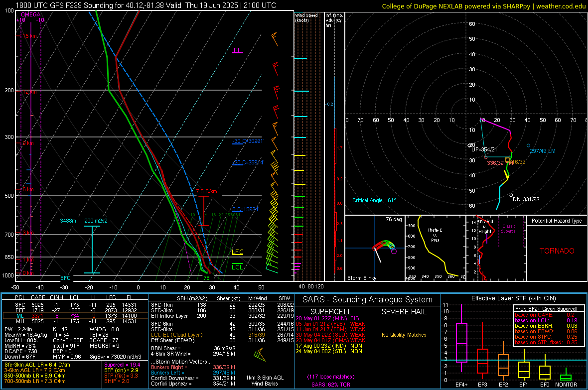Image resolution: width=588 pixels, height=390 pixels.
Task: Click the green LCL level marker
Action: tap(237, 267)
